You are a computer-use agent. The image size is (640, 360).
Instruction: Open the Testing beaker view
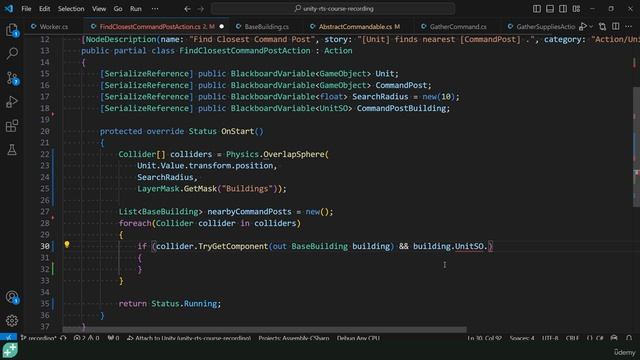pyautogui.click(x=12, y=150)
